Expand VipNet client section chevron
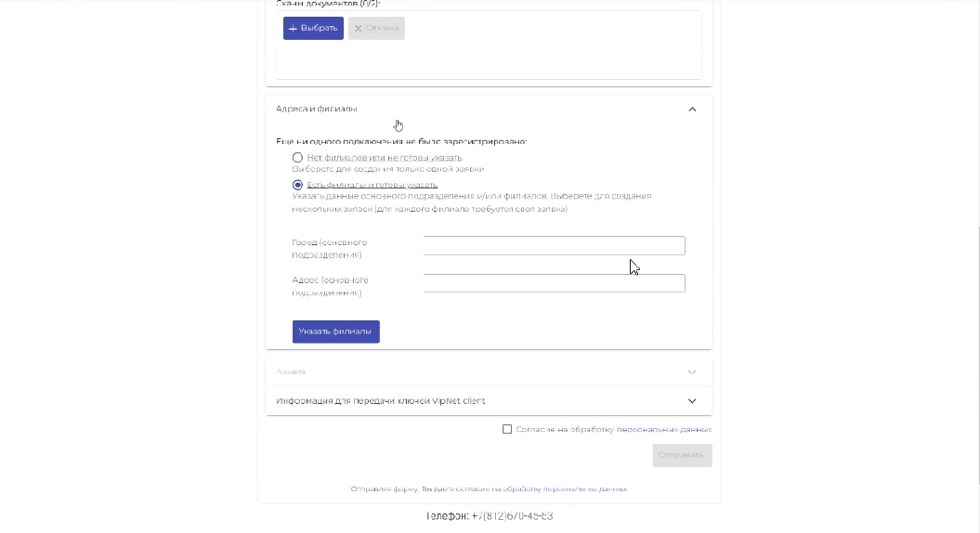The width and height of the screenshot is (980, 533). 692,401
